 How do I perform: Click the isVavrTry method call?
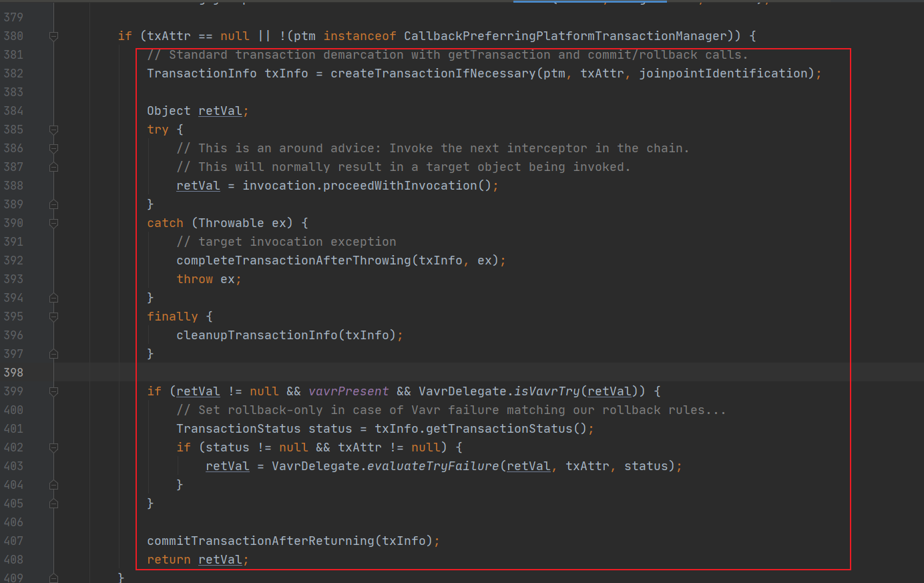tap(547, 391)
